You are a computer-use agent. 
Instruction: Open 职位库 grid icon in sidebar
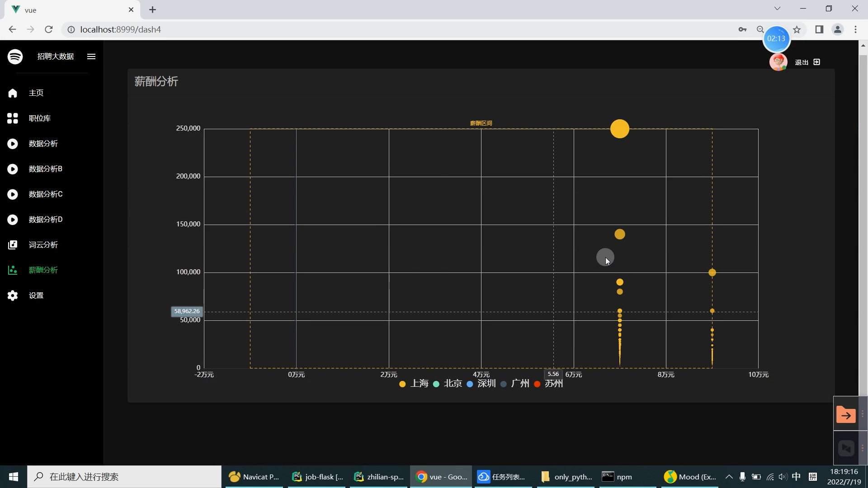13,118
